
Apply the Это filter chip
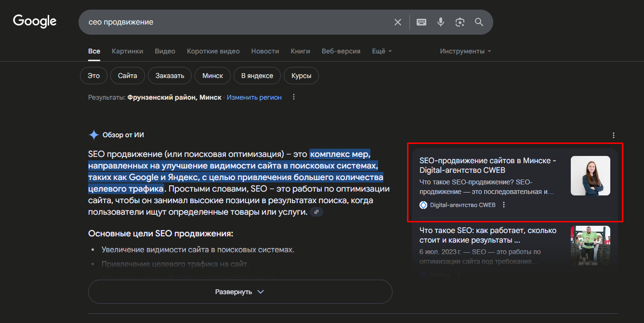pos(93,76)
